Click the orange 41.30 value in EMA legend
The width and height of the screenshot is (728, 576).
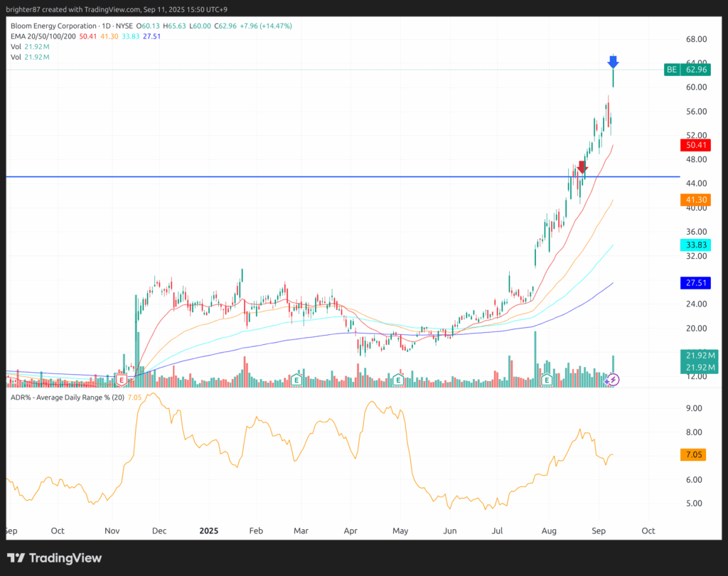(109, 36)
